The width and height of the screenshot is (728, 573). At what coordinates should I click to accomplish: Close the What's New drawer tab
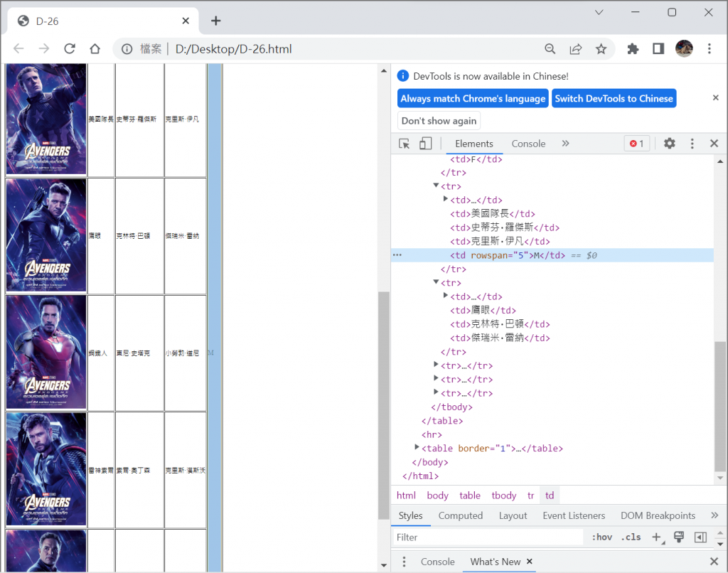point(529,562)
